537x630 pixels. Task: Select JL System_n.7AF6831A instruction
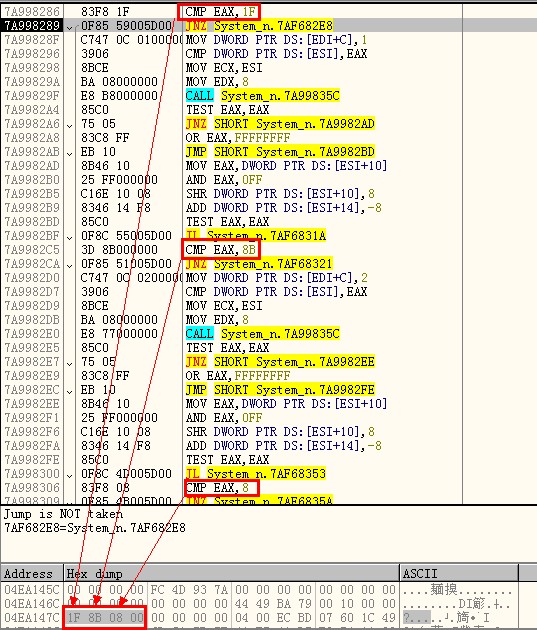coord(255,235)
